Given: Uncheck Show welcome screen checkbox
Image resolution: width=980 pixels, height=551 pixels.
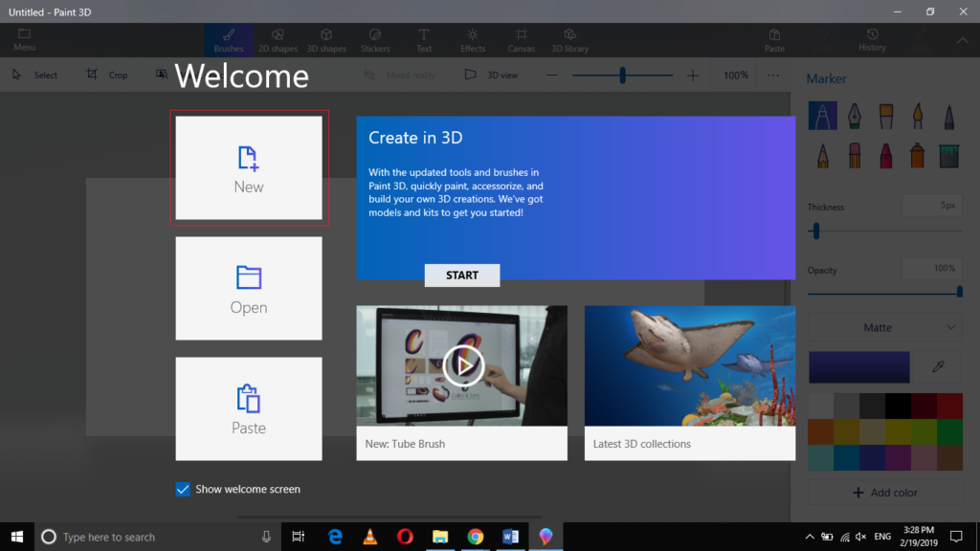Looking at the screenshot, I should [x=183, y=489].
